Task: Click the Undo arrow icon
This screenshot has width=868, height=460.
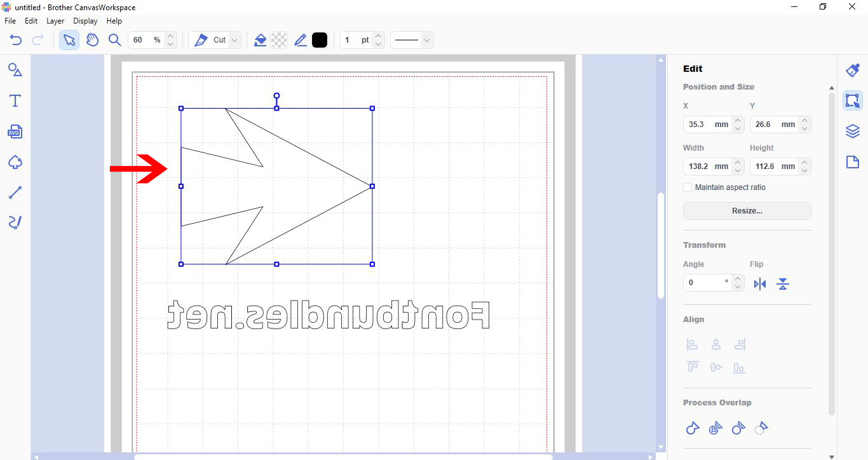Action: coord(16,40)
